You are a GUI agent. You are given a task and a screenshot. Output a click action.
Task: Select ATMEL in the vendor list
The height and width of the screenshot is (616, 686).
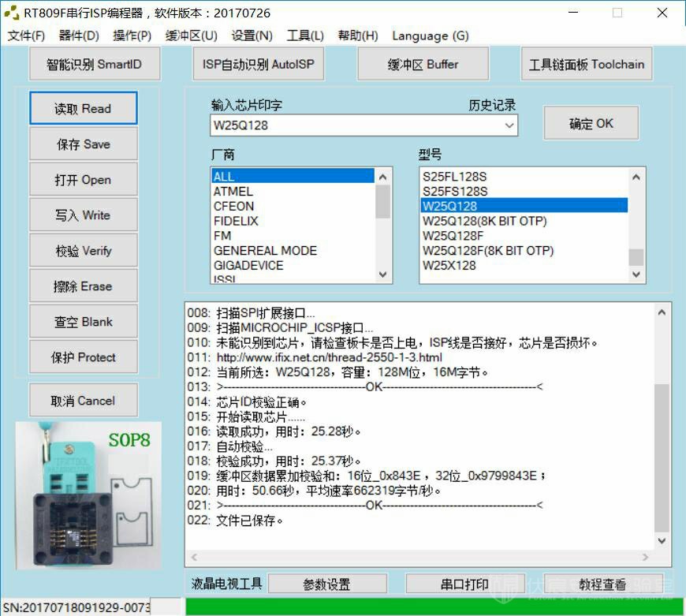[x=293, y=191]
